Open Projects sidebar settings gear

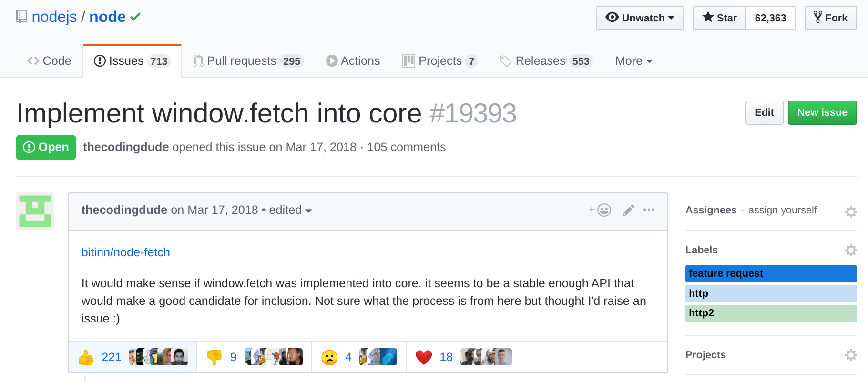851,355
